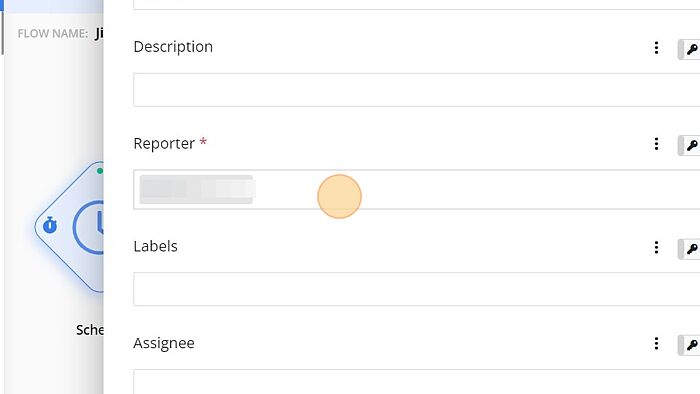Screen dimensions: 700x394
Task: Open the Reporter field three-dot menu
Action: click(656, 144)
